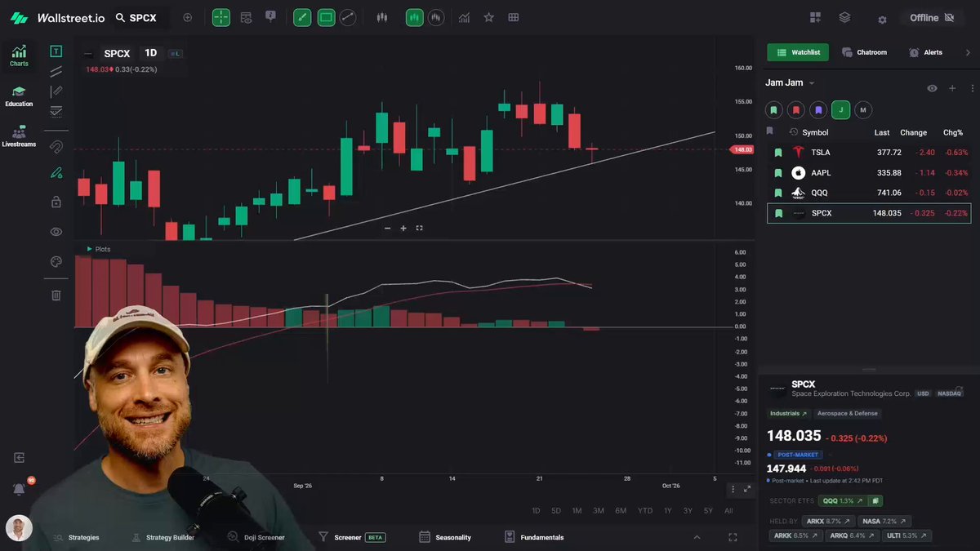
Task: Select the green bookmark list filter
Action: click(x=774, y=109)
